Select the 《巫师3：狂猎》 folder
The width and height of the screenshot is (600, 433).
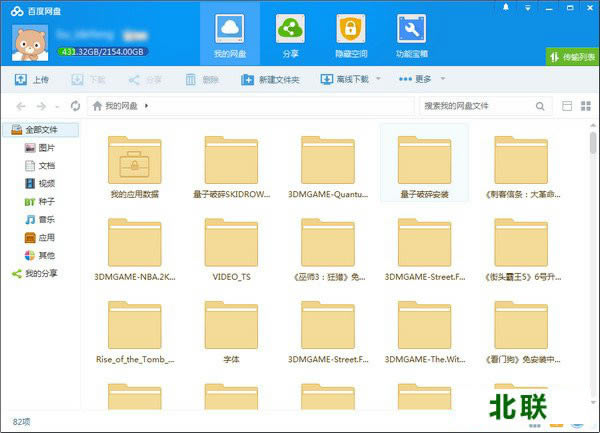pos(328,249)
